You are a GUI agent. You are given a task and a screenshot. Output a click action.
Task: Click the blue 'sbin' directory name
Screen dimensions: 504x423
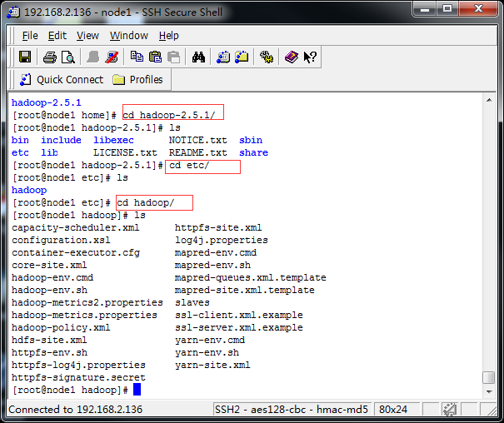coord(251,140)
